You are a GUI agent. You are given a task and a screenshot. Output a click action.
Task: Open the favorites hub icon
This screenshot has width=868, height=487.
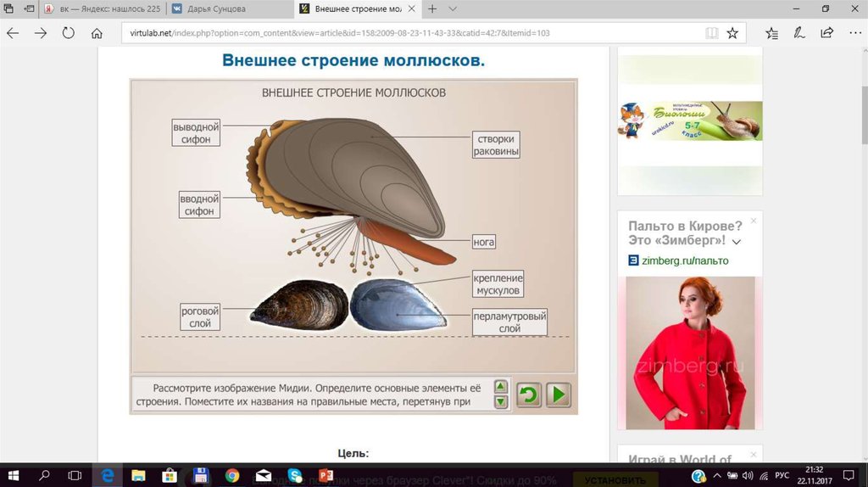(x=771, y=33)
